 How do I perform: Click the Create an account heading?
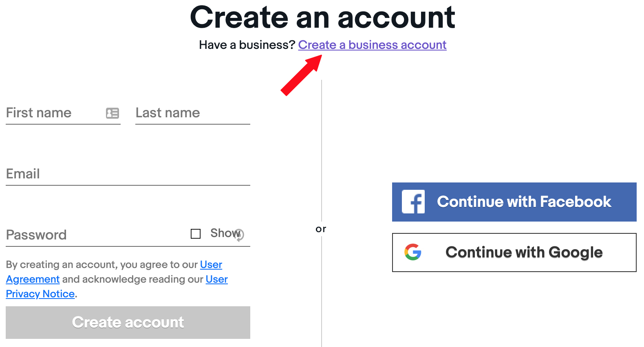coord(322,18)
